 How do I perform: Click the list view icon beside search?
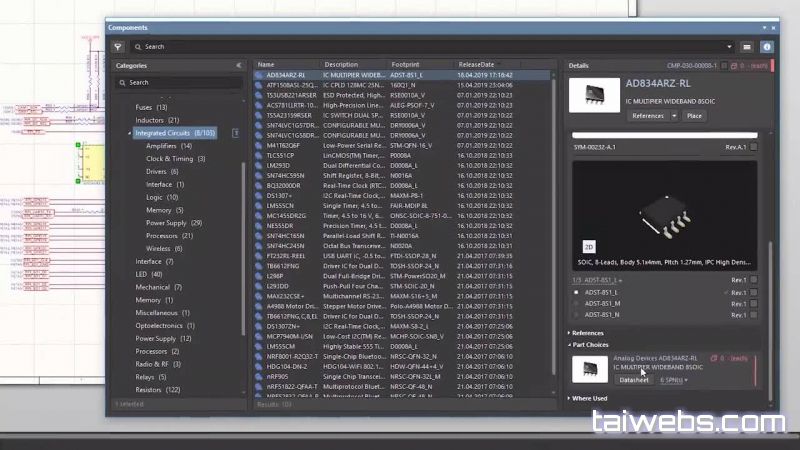coord(747,46)
